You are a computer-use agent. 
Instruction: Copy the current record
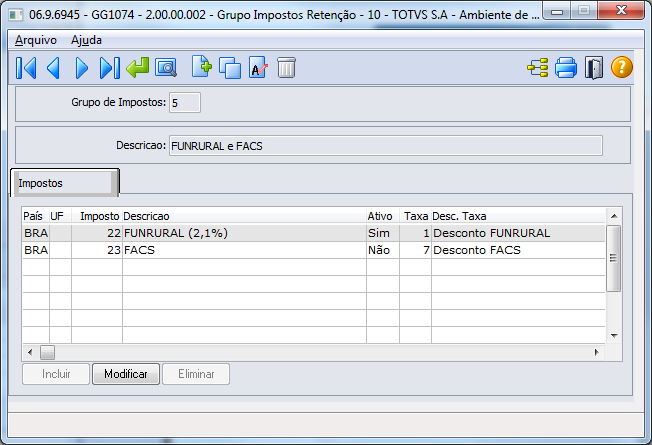coord(230,68)
